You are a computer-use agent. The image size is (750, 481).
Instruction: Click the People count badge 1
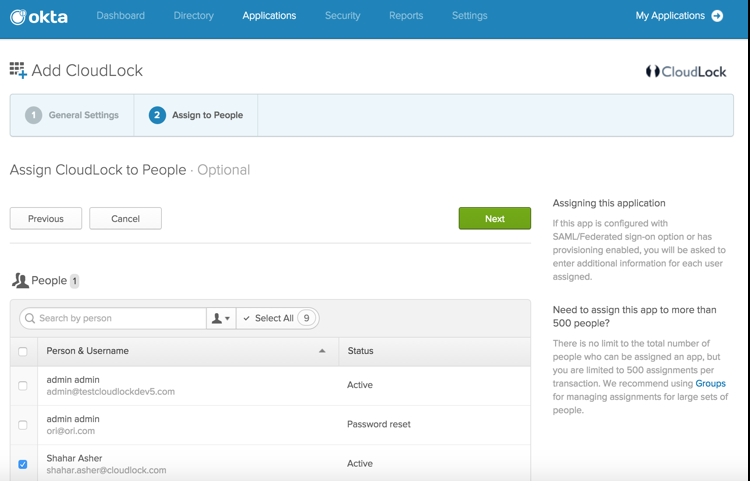click(74, 281)
